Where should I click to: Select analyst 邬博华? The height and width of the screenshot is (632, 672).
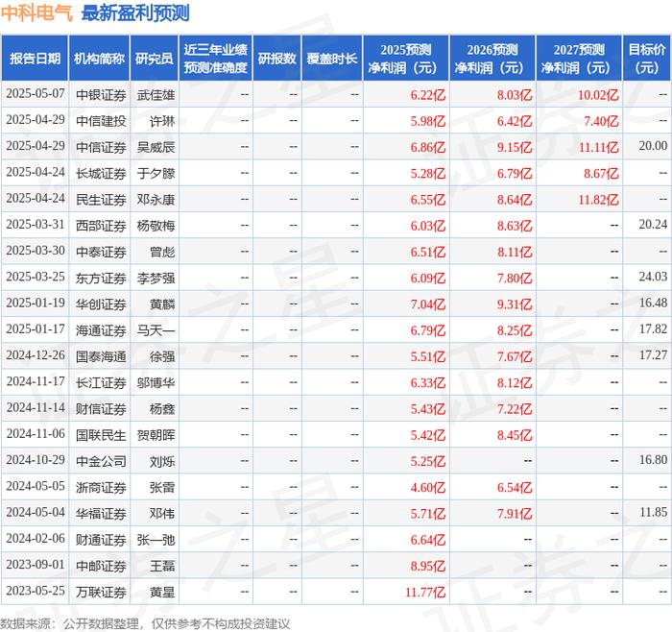click(156, 382)
